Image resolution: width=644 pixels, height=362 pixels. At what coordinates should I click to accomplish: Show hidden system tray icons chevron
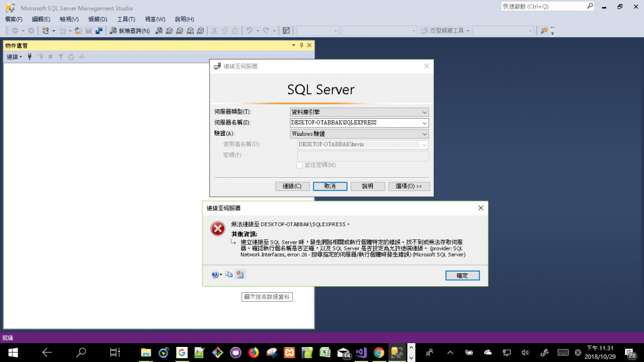pos(450,353)
